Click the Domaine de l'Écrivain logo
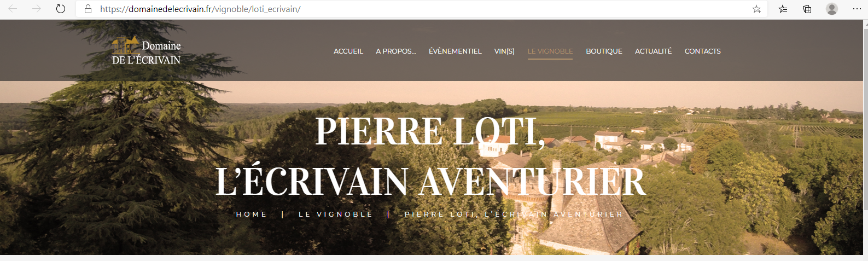The image size is (868, 261). coord(146,51)
